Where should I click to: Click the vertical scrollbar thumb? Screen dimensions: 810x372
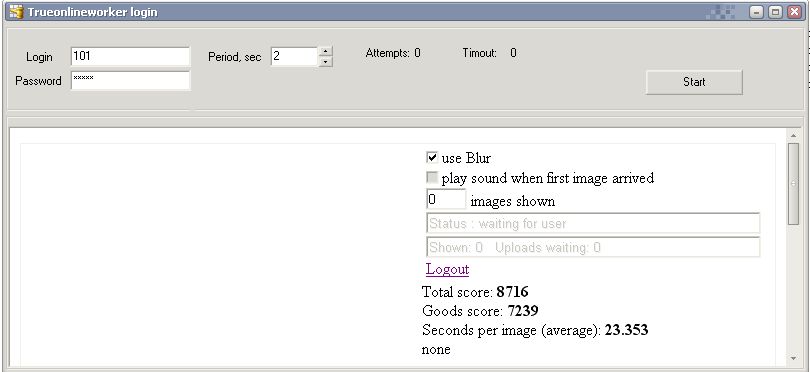(x=793, y=183)
